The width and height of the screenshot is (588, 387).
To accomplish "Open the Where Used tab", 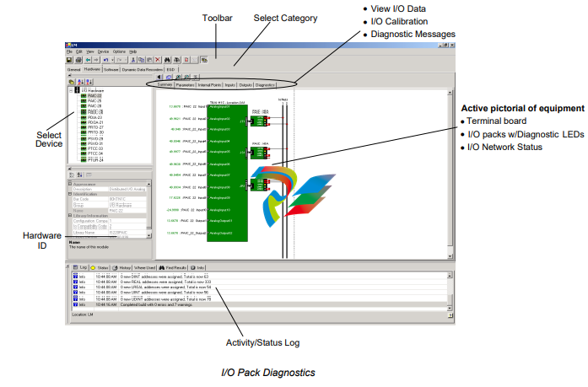I will click(x=145, y=268).
